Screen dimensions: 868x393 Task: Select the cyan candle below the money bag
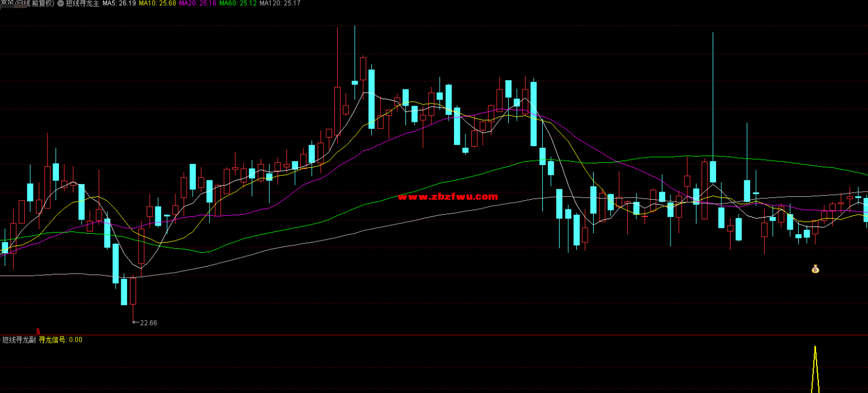(x=807, y=234)
